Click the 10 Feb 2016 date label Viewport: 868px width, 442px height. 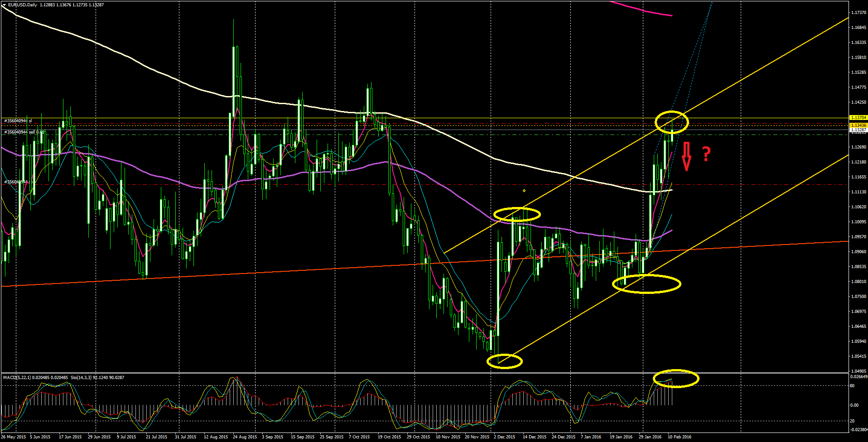tap(680, 437)
